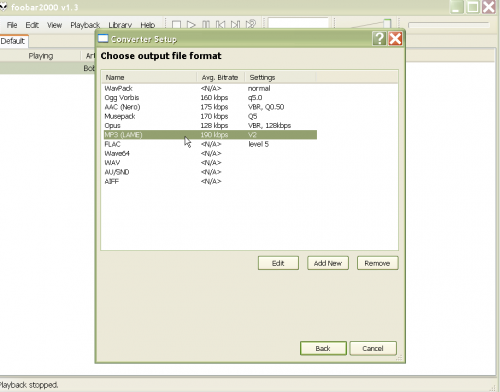Viewport: 500px width, 392px height.
Task: Select the AAC (Nero) format row
Action: 210,107
